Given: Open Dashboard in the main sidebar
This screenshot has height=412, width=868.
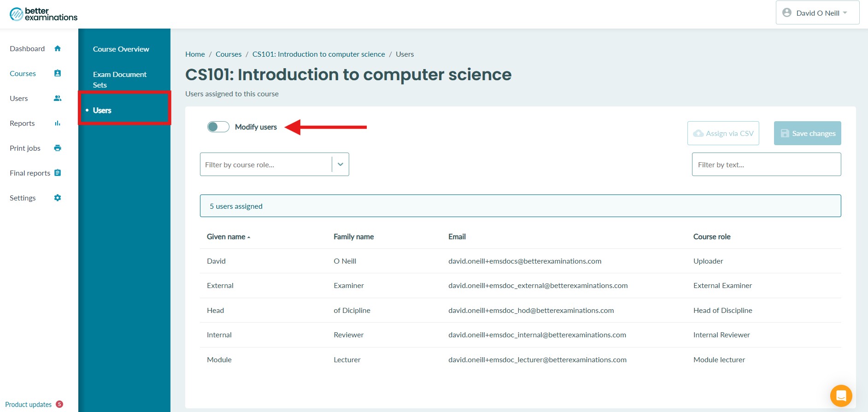Looking at the screenshot, I should tap(27, 48).
